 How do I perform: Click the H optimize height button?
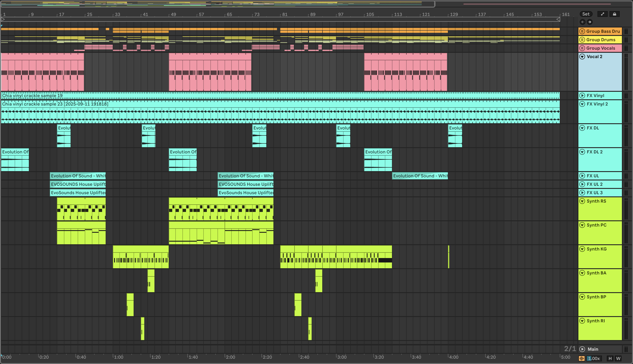tap(610, 358)
